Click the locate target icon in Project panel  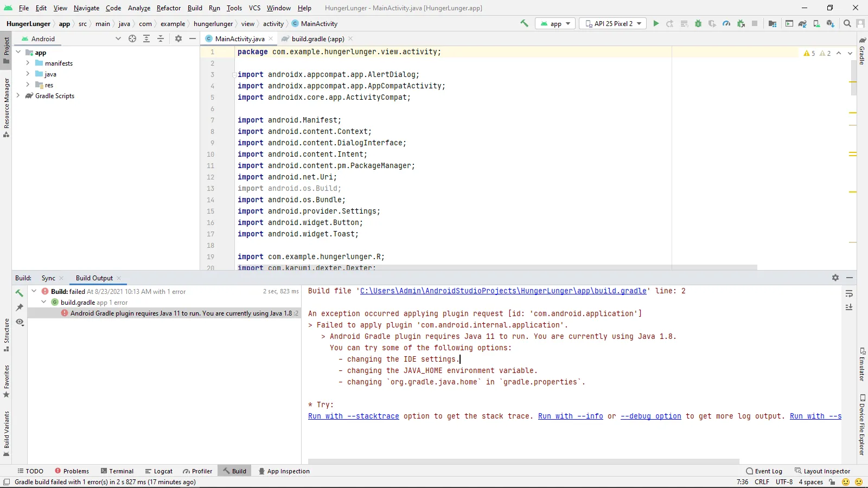(132, 38)
